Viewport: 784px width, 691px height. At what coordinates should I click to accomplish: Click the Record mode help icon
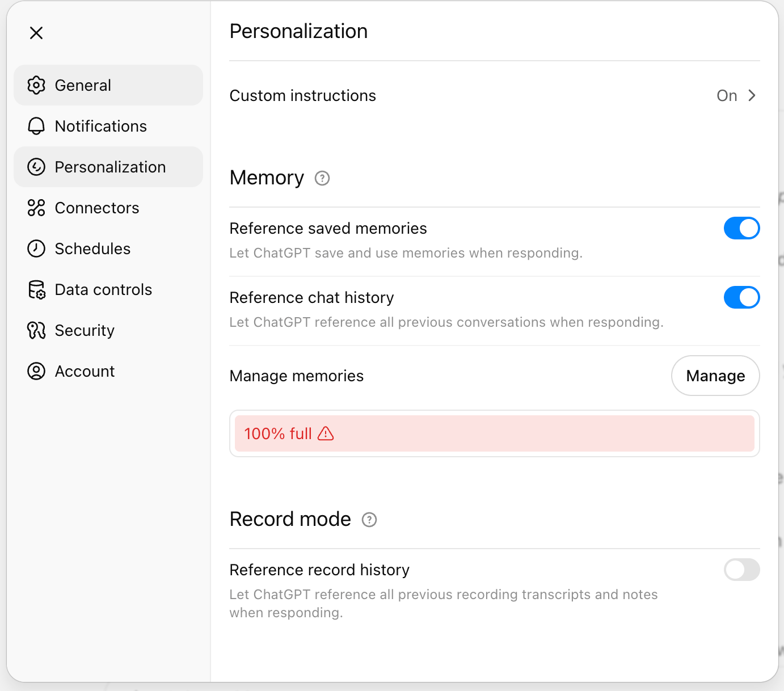point(369,520)
